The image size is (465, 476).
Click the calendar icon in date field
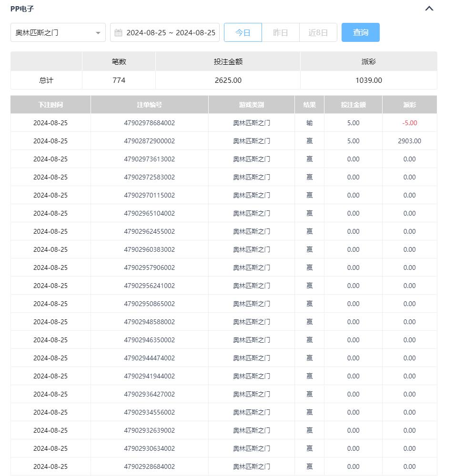[x=119, y=33]
